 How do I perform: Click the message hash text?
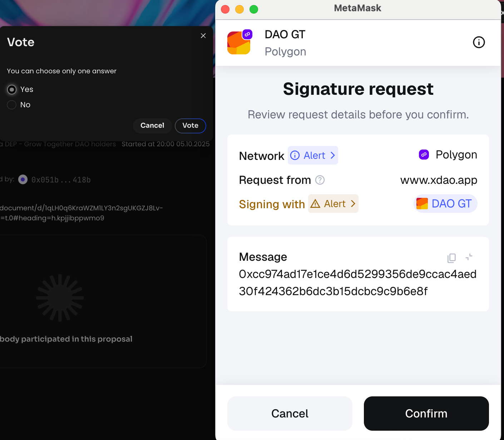(357, 283)
